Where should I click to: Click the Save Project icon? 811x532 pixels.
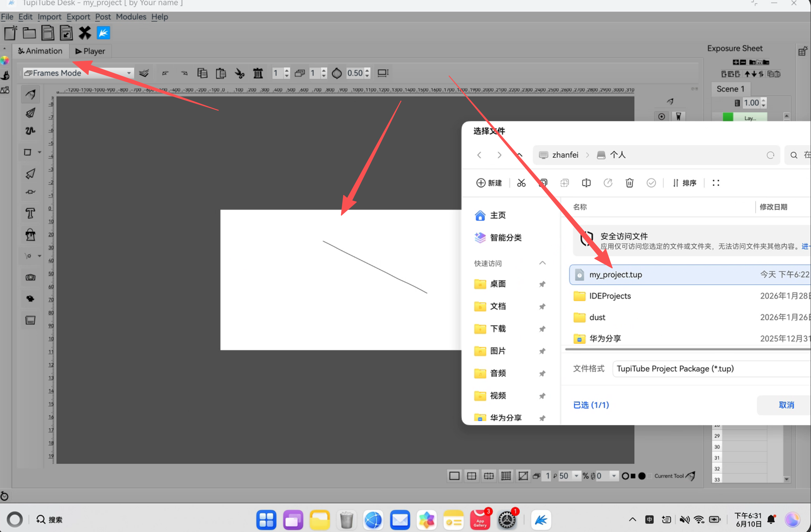48,33
